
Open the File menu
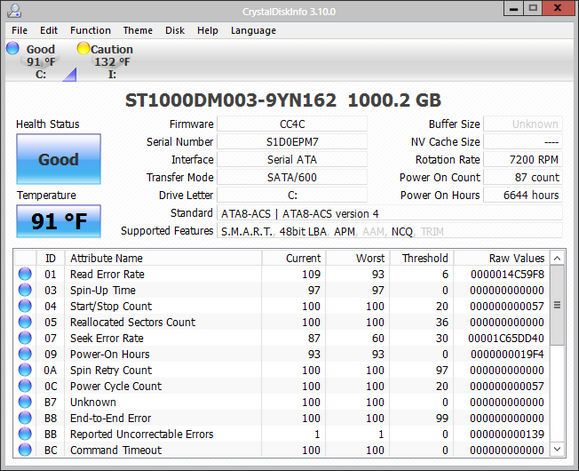click(x=19, y=30)
